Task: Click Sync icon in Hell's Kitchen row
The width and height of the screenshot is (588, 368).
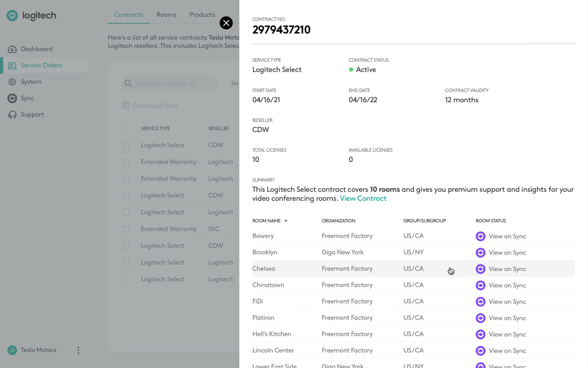Action: point(480,334)
